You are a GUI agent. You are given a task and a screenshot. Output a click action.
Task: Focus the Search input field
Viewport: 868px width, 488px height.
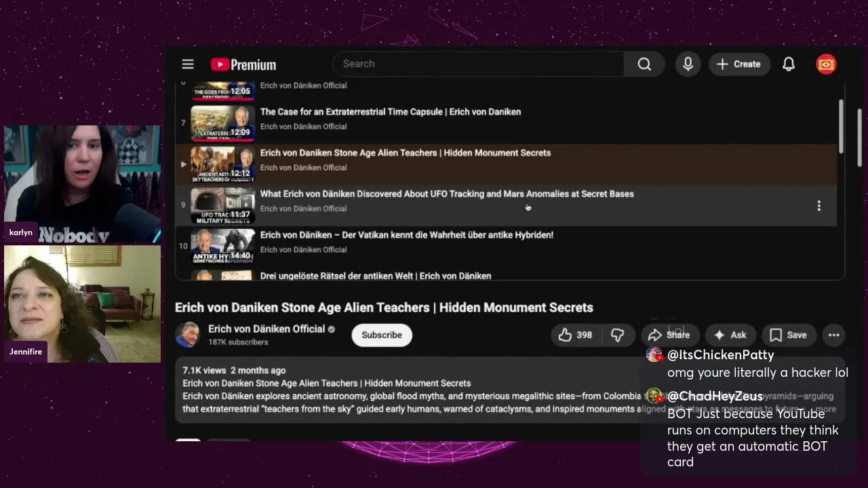(478, 64)
